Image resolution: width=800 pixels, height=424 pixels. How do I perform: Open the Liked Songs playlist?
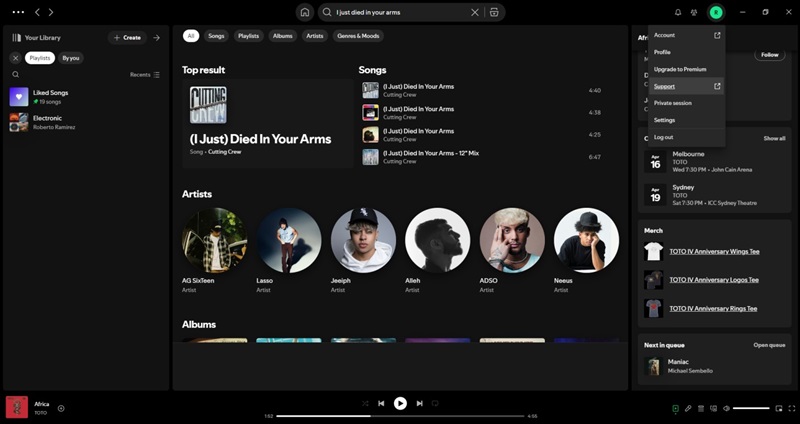(x=85, y=97)
